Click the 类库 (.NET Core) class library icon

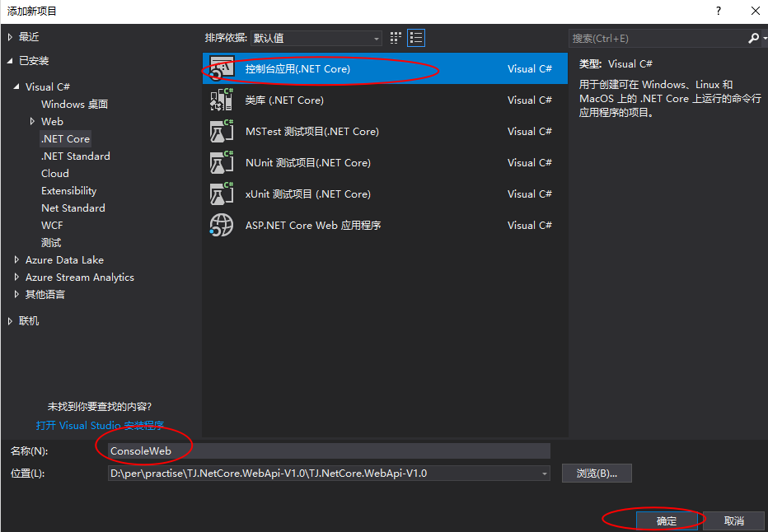(222, 100)
